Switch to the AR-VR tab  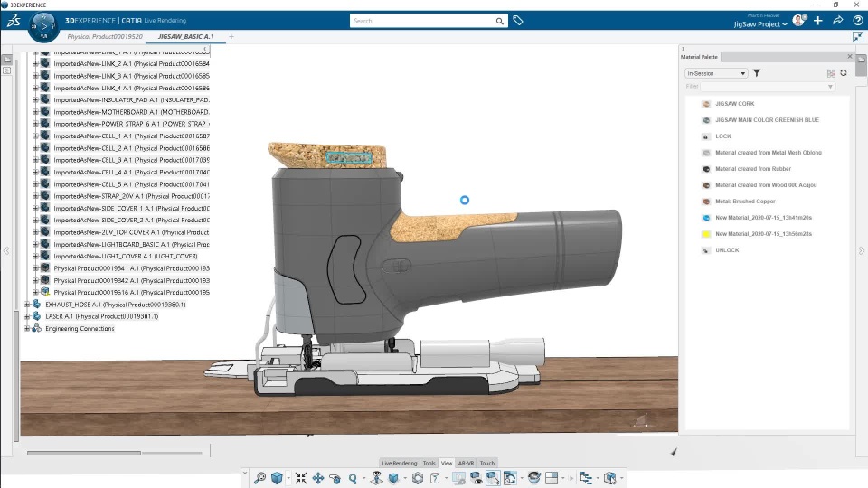tap(466, 463)
